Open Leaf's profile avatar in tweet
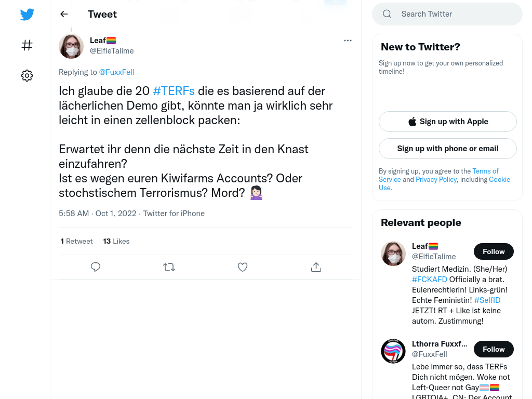 click(x=71, y=46)
